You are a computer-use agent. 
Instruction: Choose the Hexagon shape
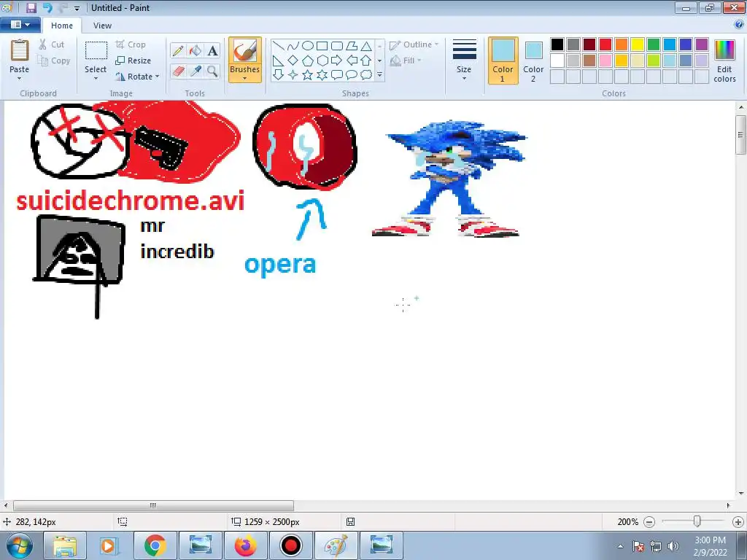pos(322,61)
